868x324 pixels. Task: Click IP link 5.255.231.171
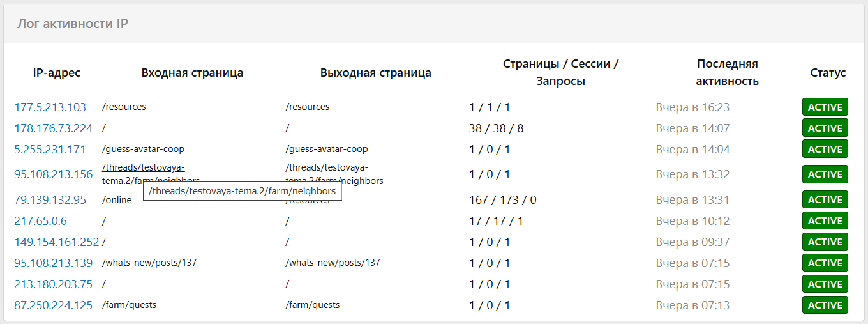(x=50, y=150)
